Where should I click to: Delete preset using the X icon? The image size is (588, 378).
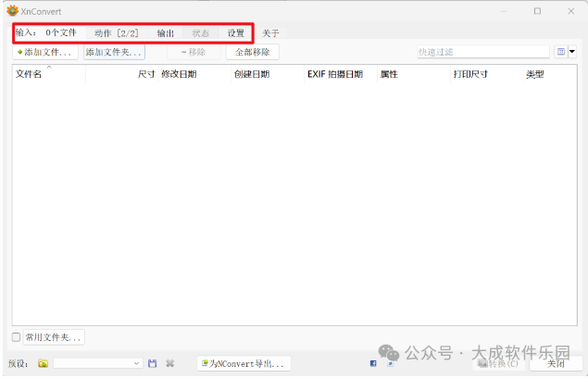click(x=169, y=363)
